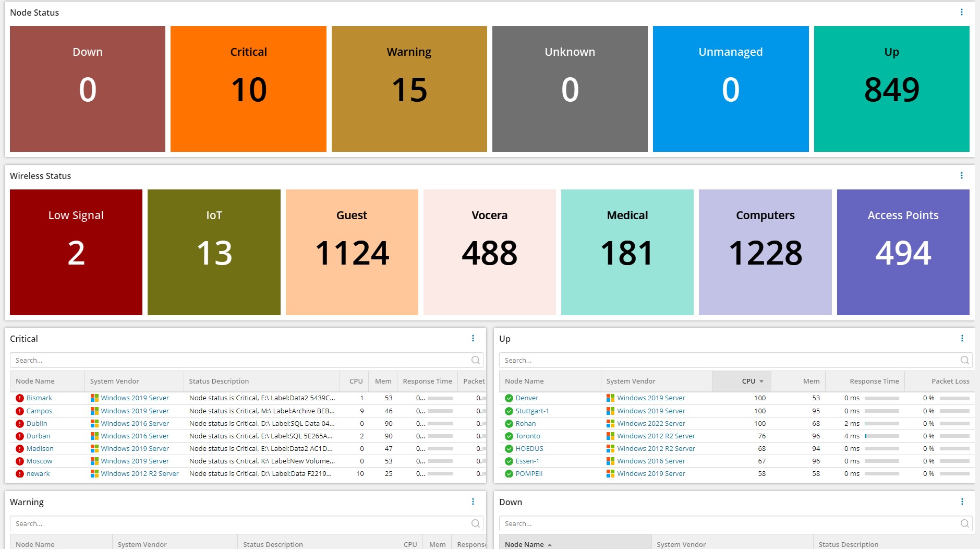The image size is (980, 549).
Task: Open the Dublin node link
Action: coord(37,423)
